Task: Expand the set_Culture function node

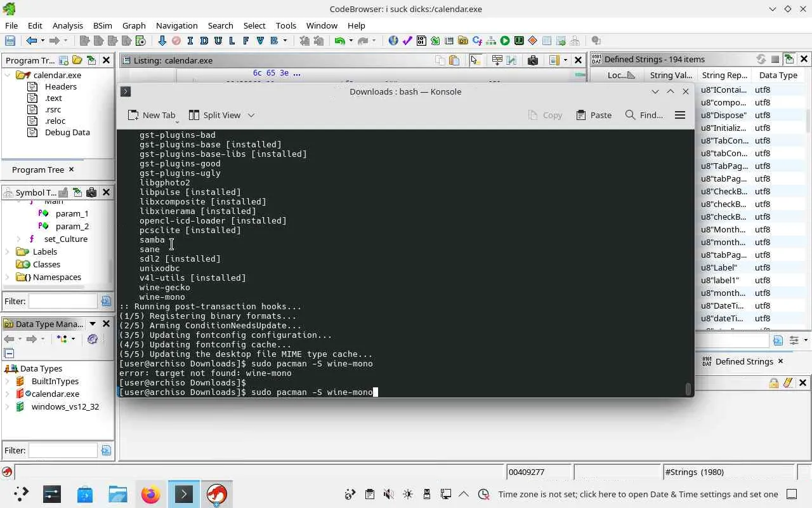Action: tap(18, 239)
